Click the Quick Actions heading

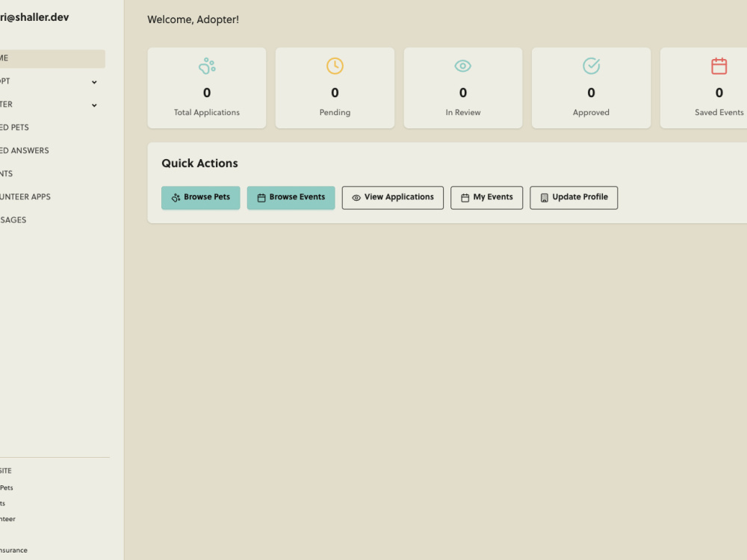click(x=199, y=164)
